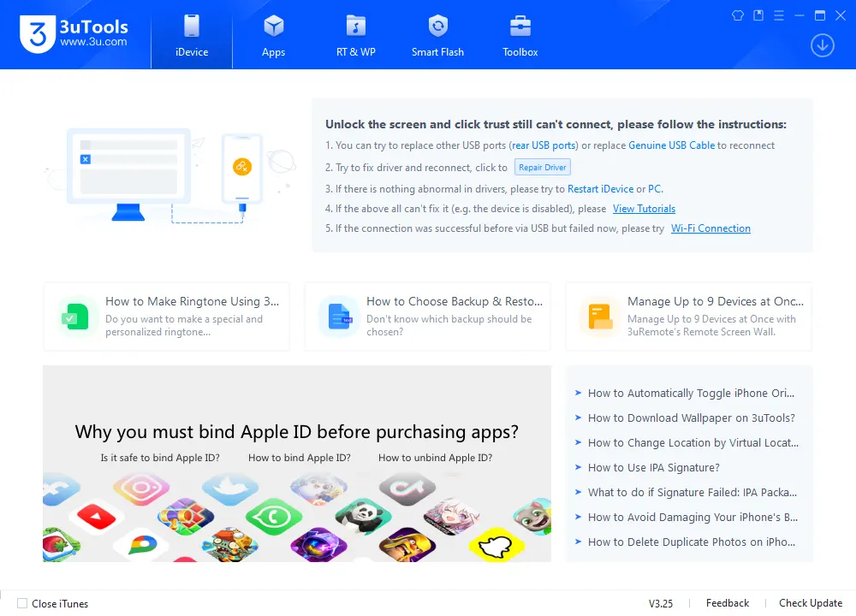Click the Repair Driver button
Image resolution: width=856 pixels, height=616 pixels.
[x=542, y=167]
